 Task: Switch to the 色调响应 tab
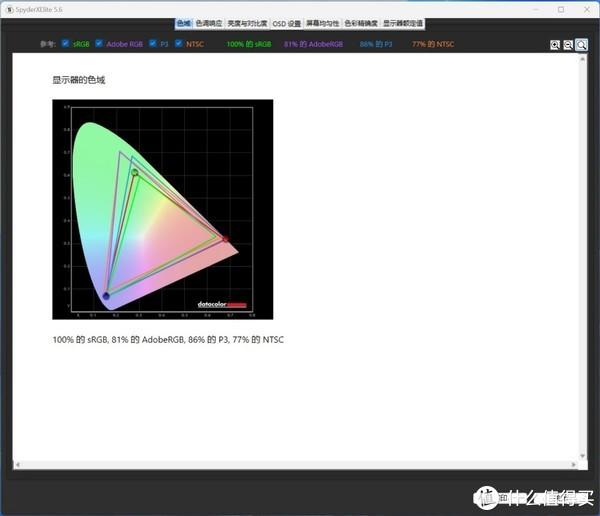(x=209, y=23)
